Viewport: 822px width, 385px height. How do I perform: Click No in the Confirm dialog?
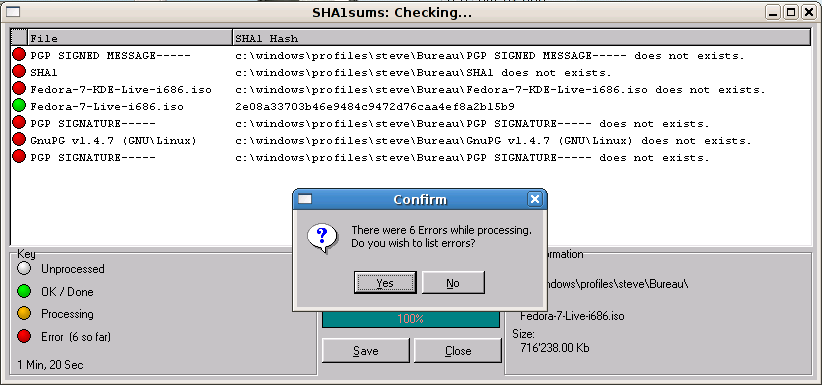click(453, 283)
